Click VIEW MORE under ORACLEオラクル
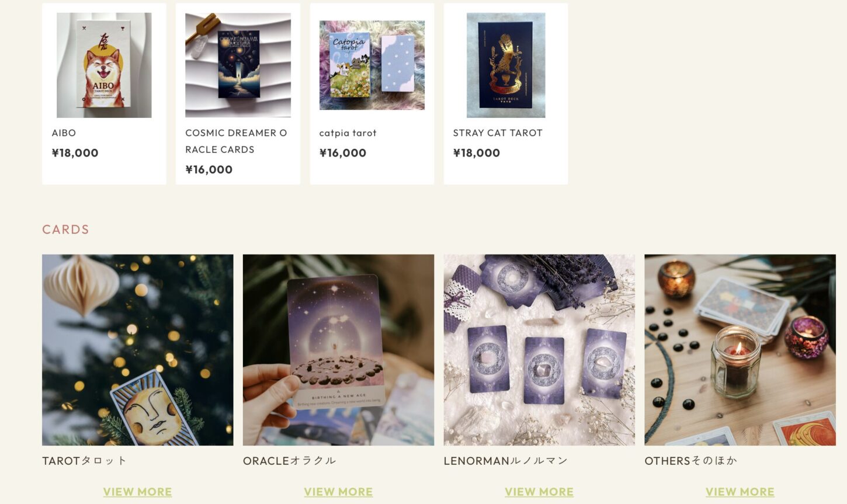The width and height of the screenshot is (847, 504). [338, 492]
